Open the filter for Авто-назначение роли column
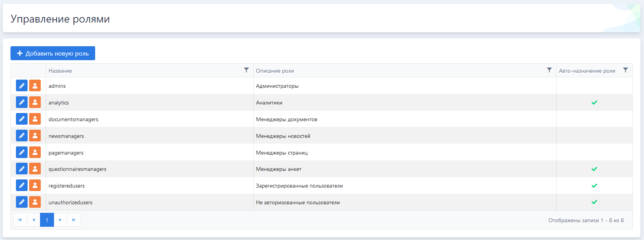644x240 pixels. 625,70
